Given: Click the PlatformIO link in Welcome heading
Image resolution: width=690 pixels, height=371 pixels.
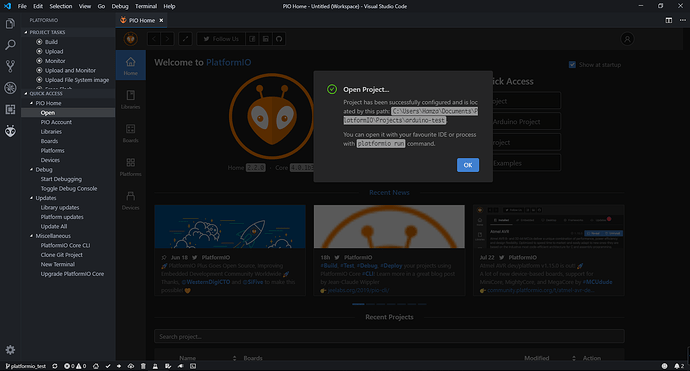Looking at the screenshot, I should tap(229, 62).
